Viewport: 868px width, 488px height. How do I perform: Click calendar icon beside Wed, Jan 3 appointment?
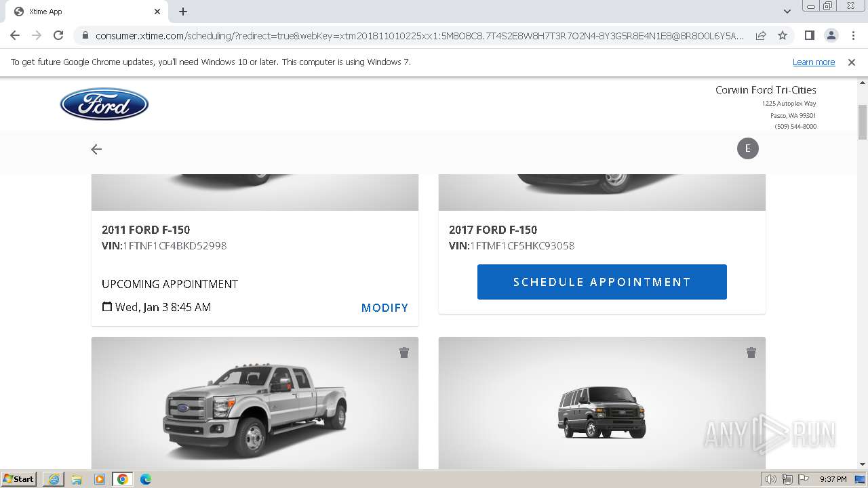click(107, 307)
